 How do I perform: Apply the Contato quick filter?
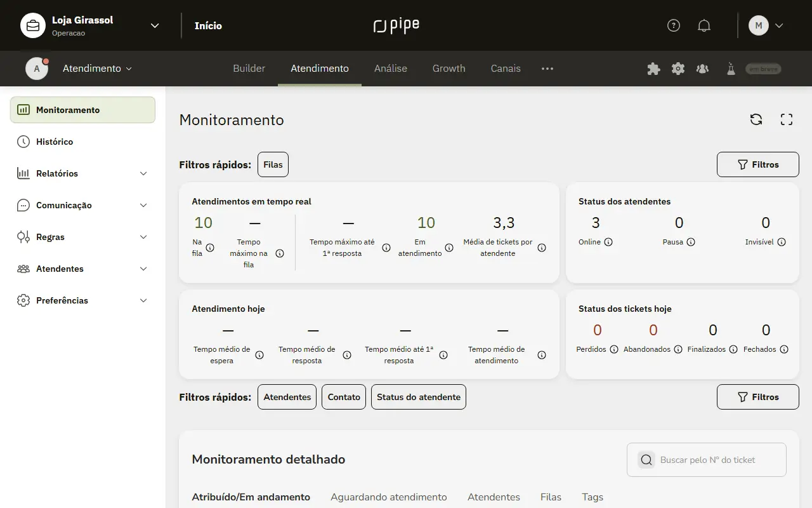(344, 397)
